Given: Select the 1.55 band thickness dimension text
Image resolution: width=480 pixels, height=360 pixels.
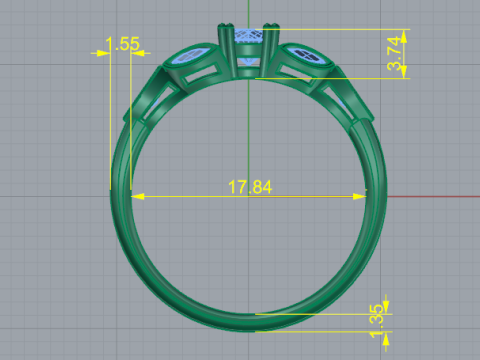Looking at the screenshot, I should tap(122, 44).
